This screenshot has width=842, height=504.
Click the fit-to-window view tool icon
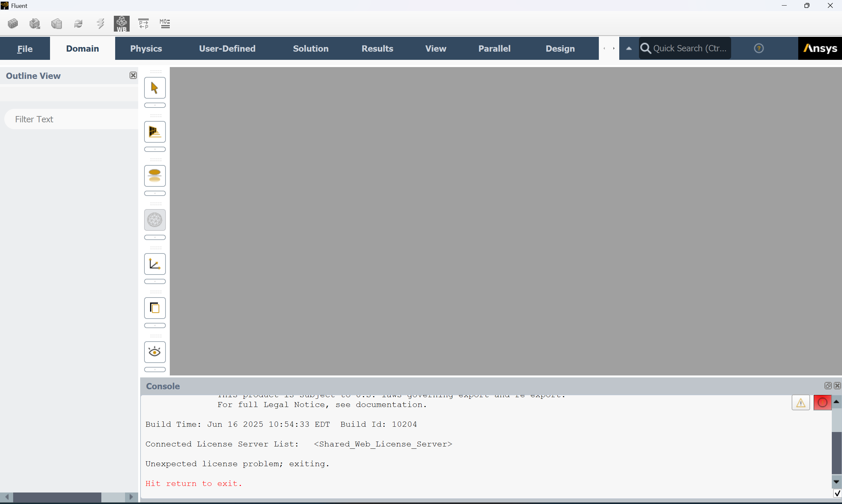(155, 132)
